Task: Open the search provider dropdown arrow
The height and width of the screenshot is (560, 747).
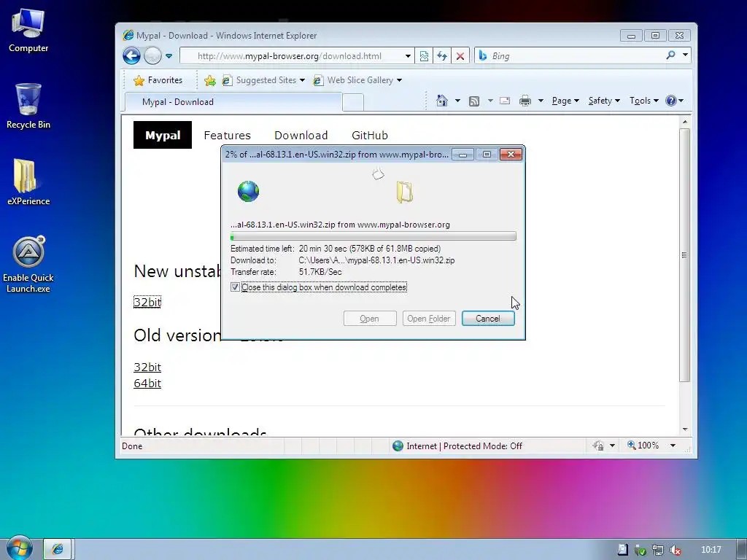Action: click(x=685, y=55)
